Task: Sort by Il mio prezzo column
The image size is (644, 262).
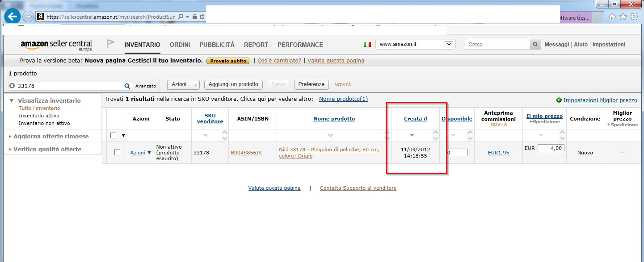Action: click(544, 116)
